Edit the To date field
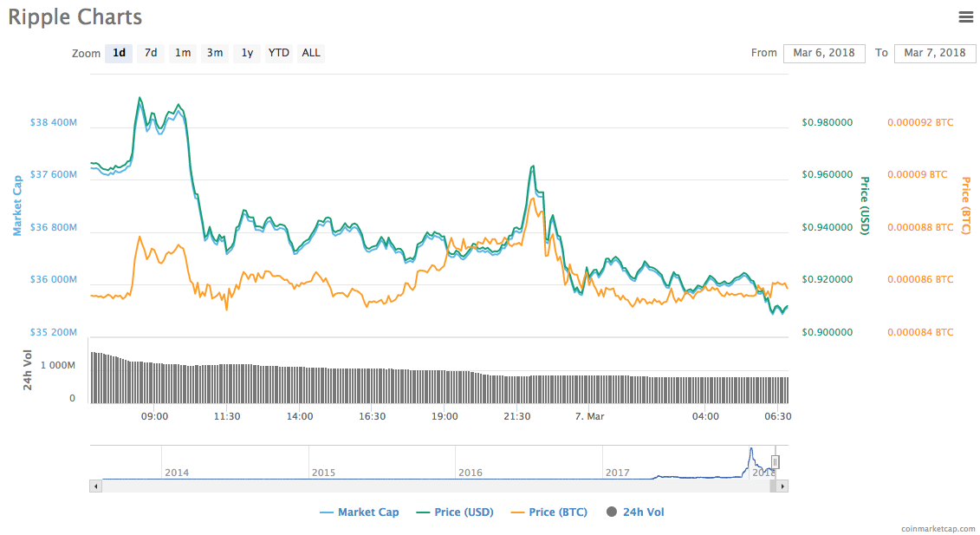The image size is (980, 535). coord(934,53)
